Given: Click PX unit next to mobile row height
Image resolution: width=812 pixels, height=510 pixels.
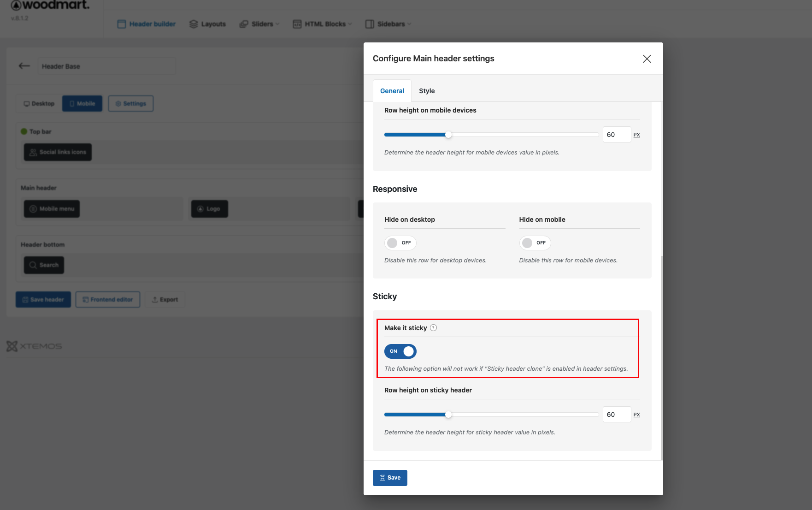Looking at the screenshot, I should coord(636,135).
